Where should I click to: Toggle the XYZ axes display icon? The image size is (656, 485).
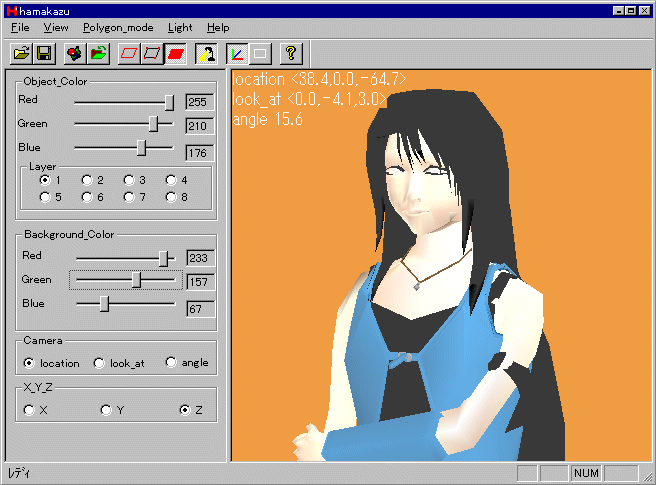[x=237, y=54]
